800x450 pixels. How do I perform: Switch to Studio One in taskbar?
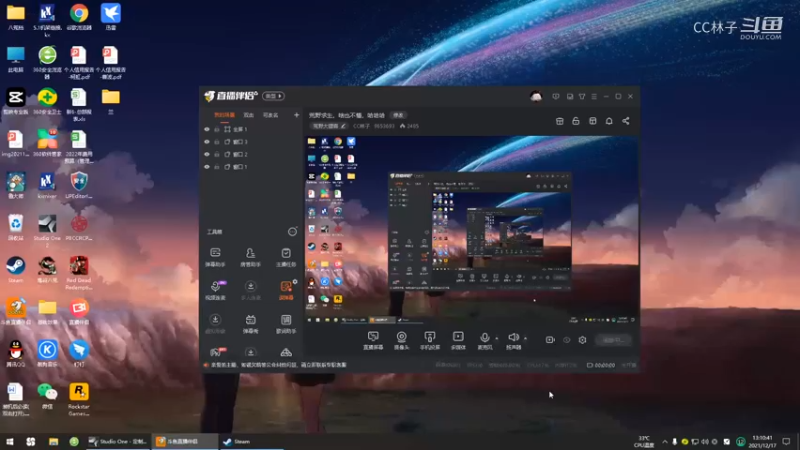coord(117,441)
